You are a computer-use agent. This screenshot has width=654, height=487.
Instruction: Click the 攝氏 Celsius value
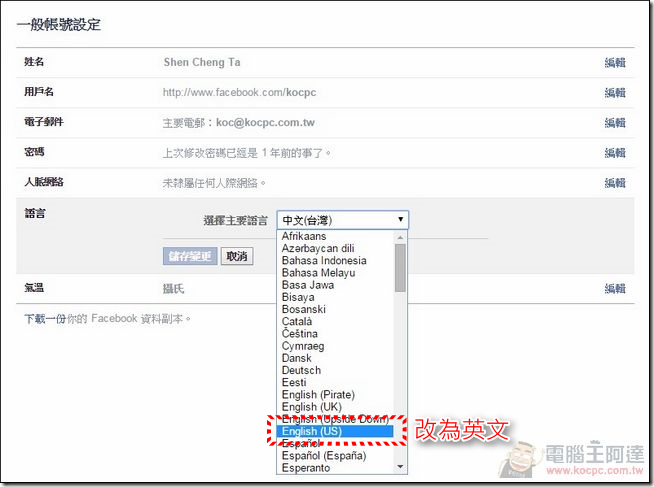[173, 289]
